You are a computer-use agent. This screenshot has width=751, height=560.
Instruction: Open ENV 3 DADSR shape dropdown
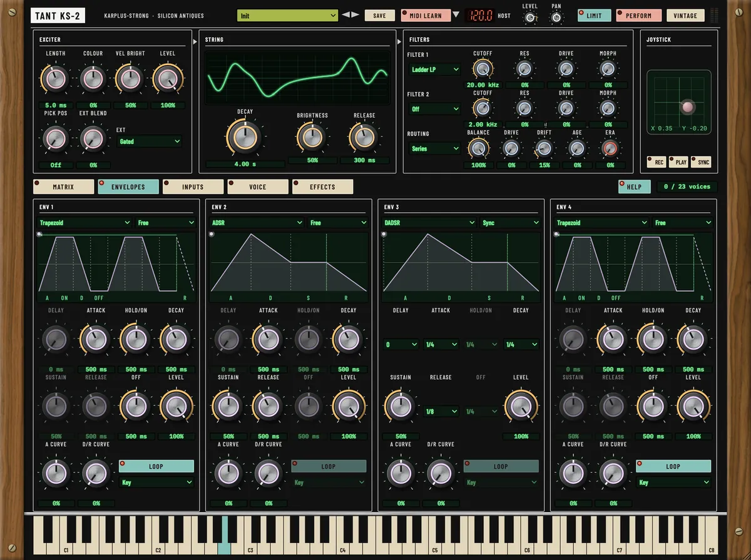[430, 223]
